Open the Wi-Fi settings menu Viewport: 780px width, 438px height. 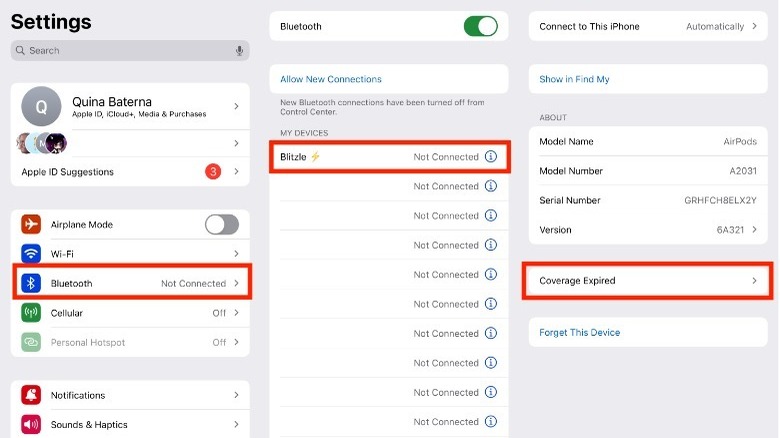[x=130, y=254]
